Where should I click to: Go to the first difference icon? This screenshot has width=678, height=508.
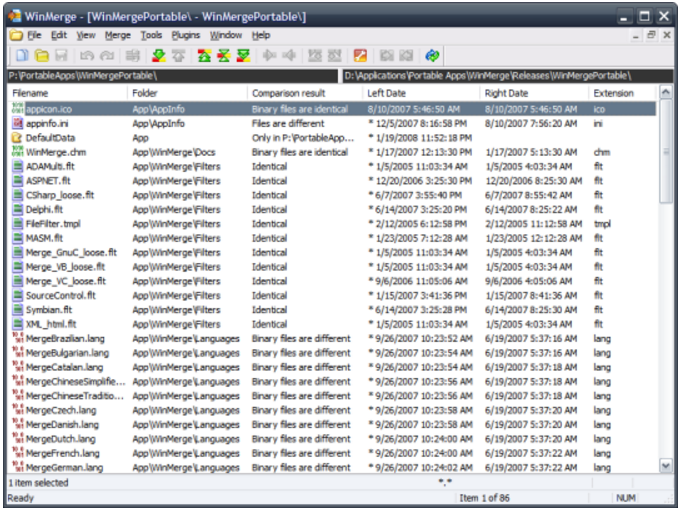[204, 55]
